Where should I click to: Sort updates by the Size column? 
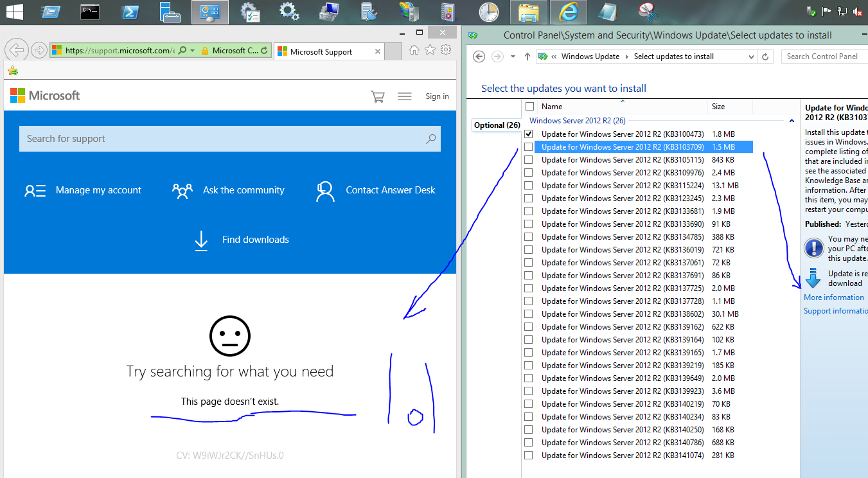tap(730, 107)
